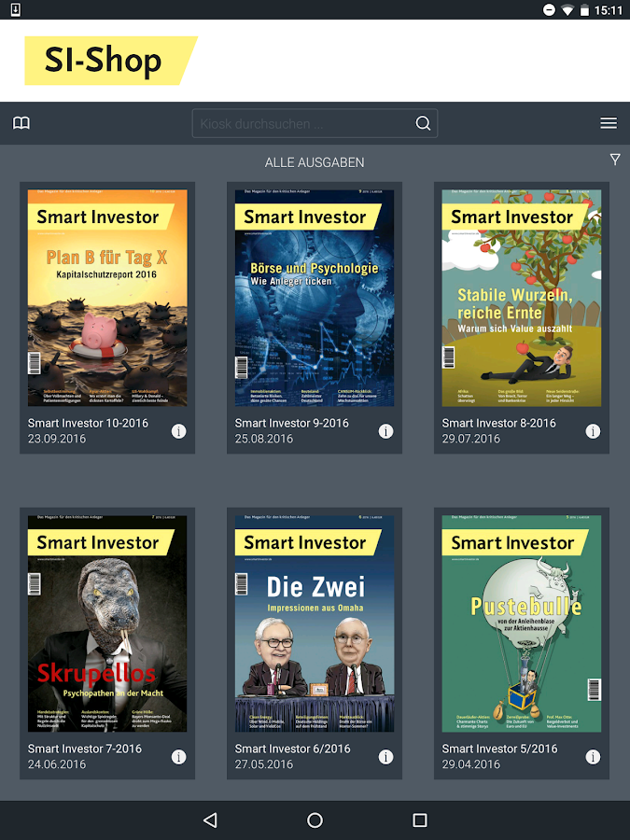Tap the download notification icon in status bar
The image size is (630, 840).
(16, 9)
